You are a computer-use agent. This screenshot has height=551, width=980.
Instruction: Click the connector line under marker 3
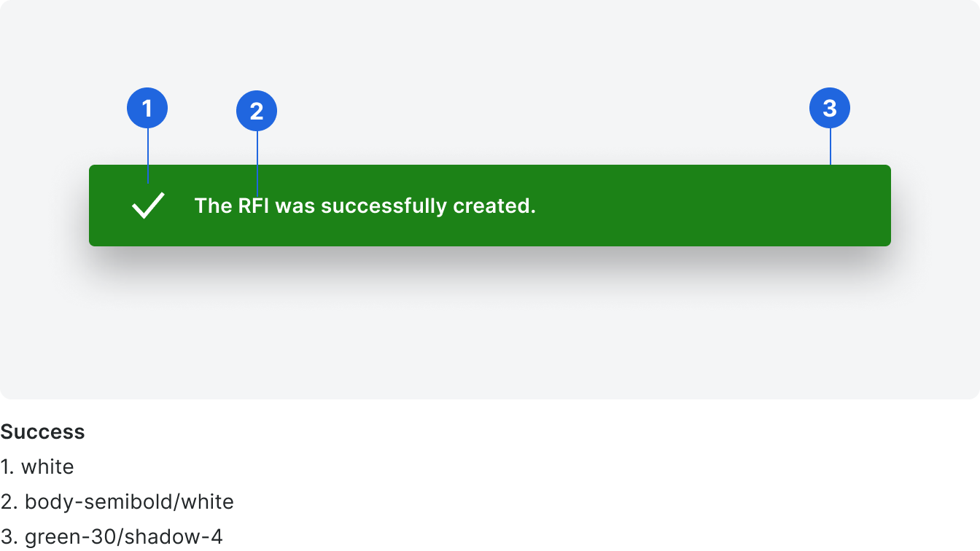[831, 146]
